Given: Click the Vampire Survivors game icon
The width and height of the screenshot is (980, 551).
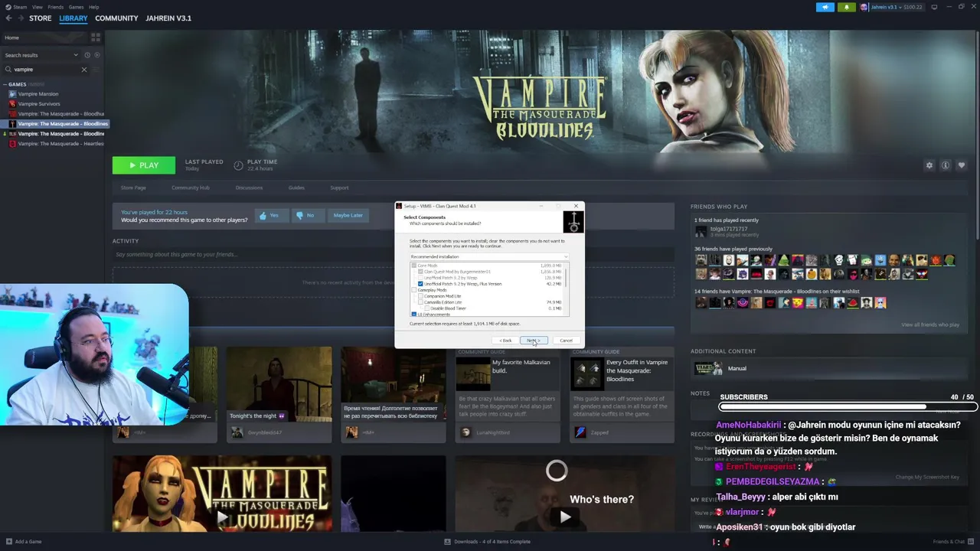Looking at the screenshot, I should 12,104.
